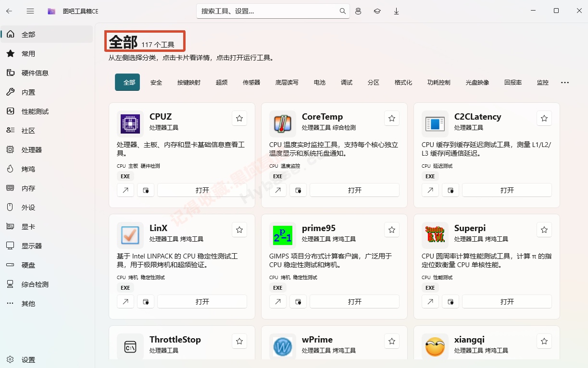Screen dimensions: 588x368
Task: Click the download icon in title bar
Action: click(397, 11)
